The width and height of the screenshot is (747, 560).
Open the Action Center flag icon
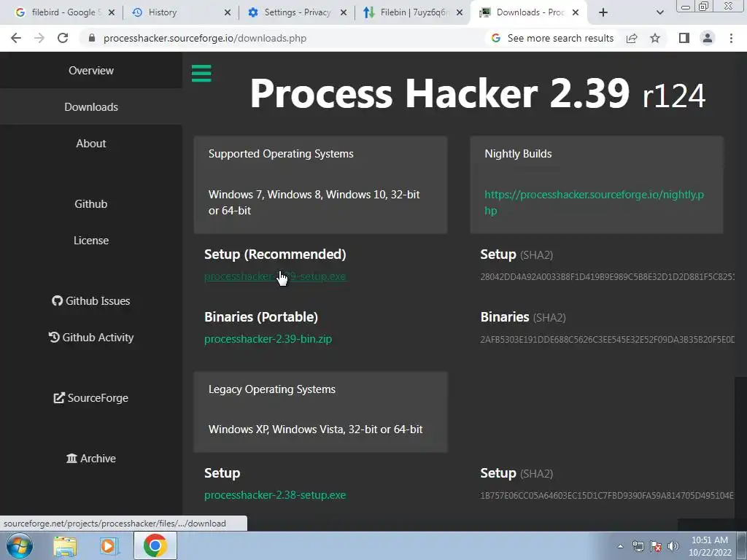click(656, 546)
